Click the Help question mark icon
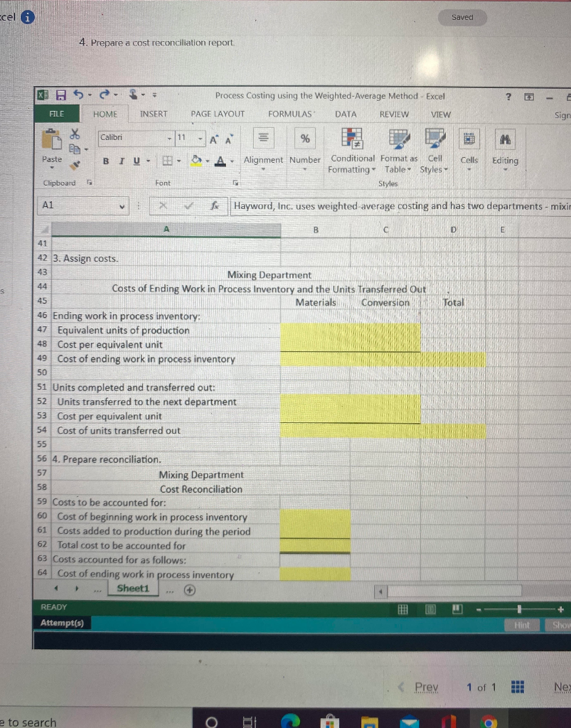571x728 pixels. pyautogui.click(x=508, y=97)
